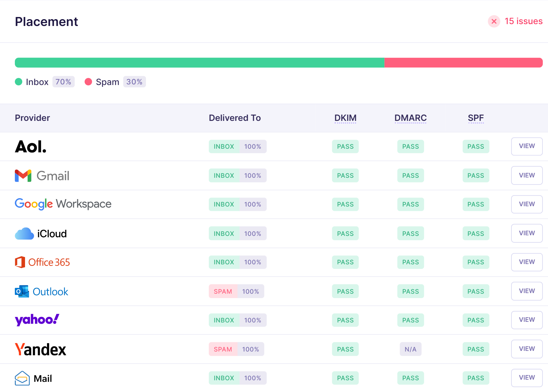Click the yahoo! logo

(37, 320)
